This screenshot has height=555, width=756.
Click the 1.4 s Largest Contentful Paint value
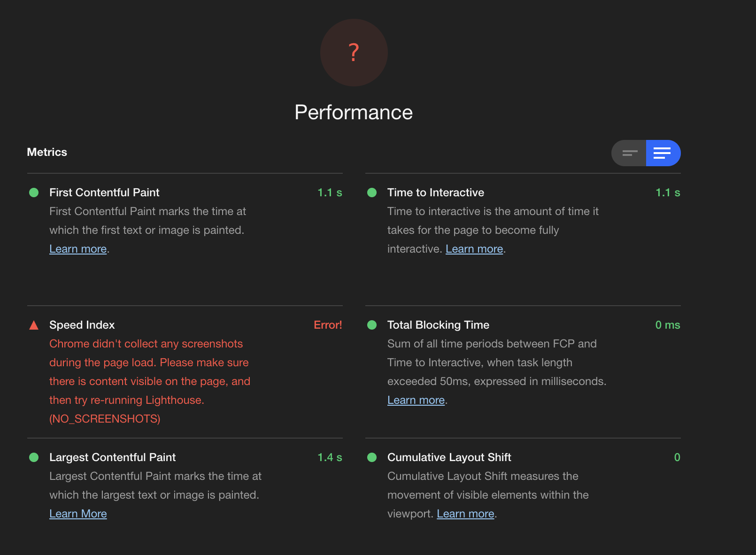[x=330, y=457]
